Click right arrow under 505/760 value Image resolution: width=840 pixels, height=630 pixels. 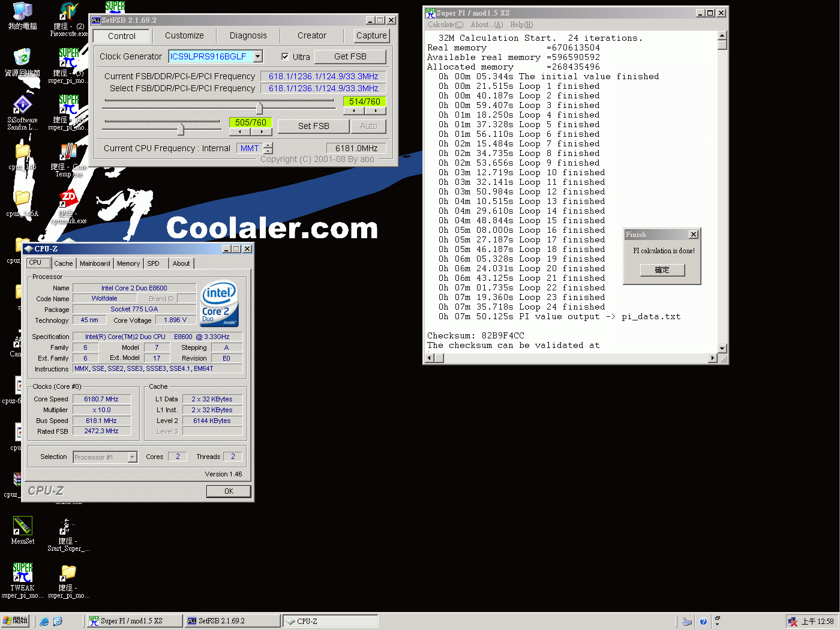pos(262,131)
